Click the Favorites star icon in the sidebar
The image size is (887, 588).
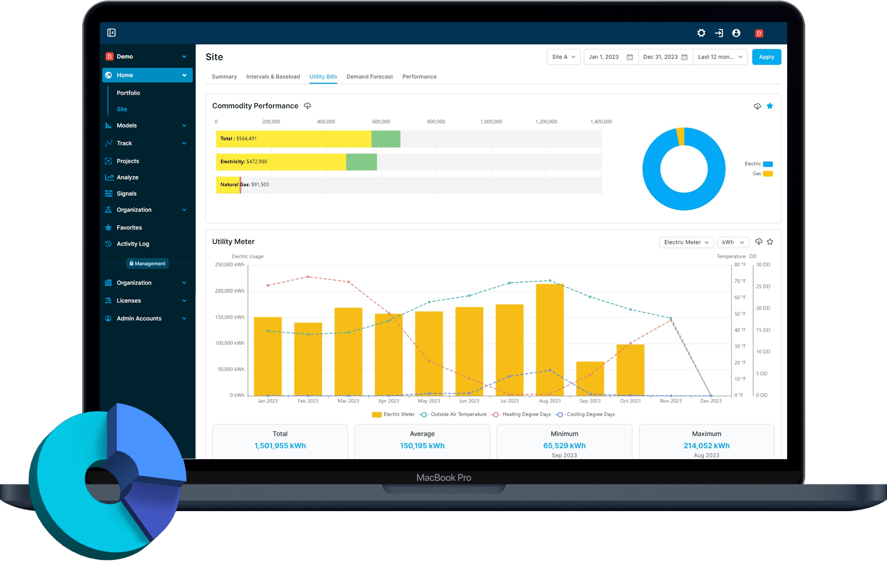click(109, 228)
